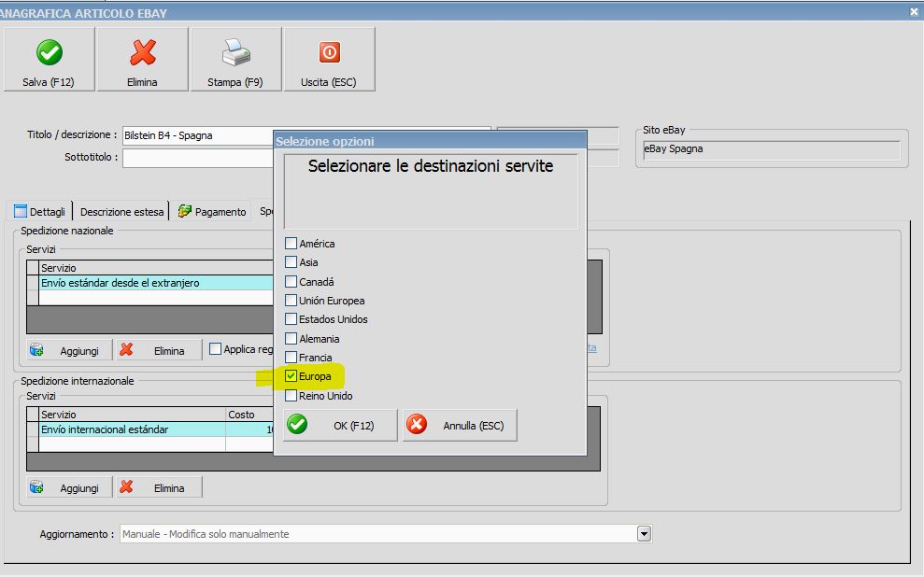
Task: Click the Sottotitolo input field
Action: coord(198,158)
